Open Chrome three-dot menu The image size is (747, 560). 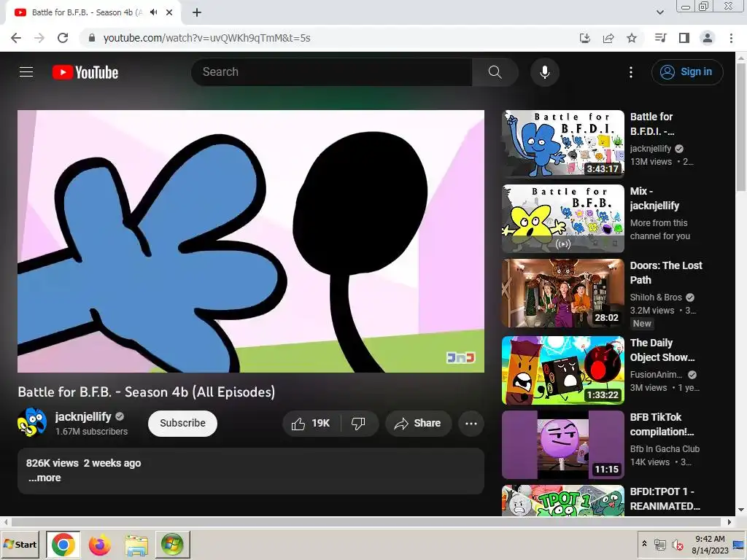(x=731, y=38)
